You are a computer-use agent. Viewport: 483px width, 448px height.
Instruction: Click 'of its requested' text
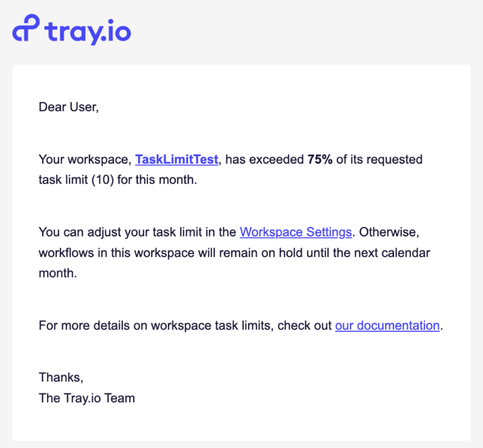point(379,160)
